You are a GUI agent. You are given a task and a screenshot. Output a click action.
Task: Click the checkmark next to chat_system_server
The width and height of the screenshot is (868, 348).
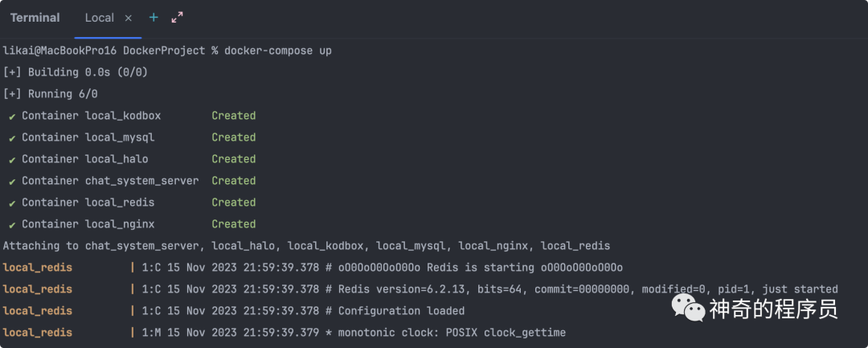[x=12, y=181]
